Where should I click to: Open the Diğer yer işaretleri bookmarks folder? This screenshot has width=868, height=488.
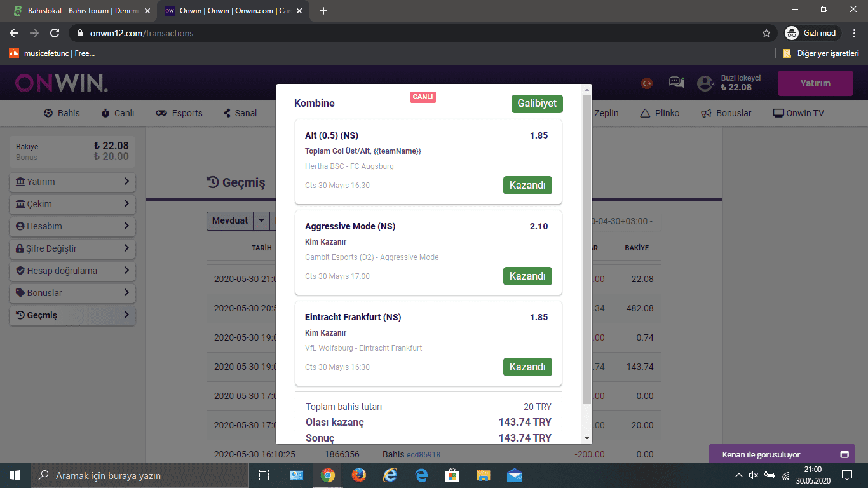[821, 53]
